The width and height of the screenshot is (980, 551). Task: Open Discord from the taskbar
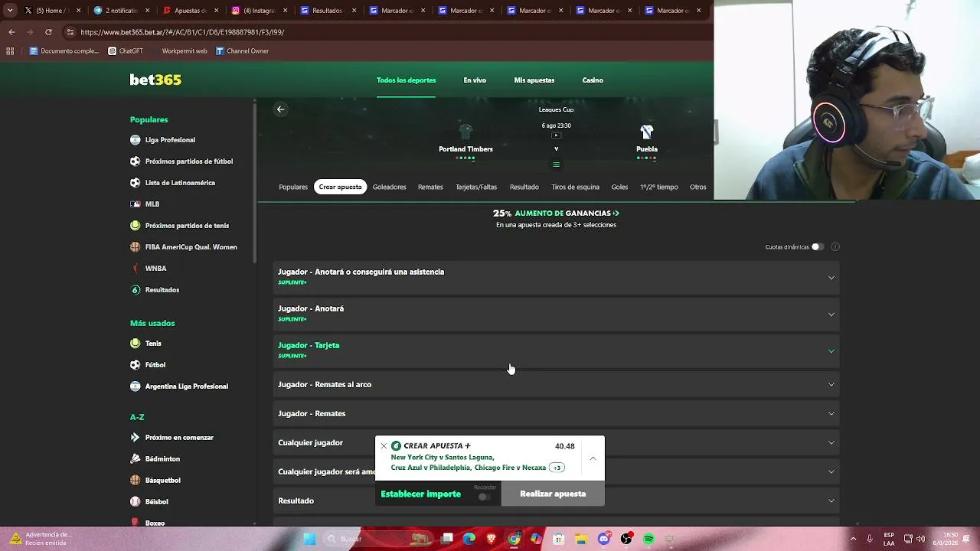604,539
